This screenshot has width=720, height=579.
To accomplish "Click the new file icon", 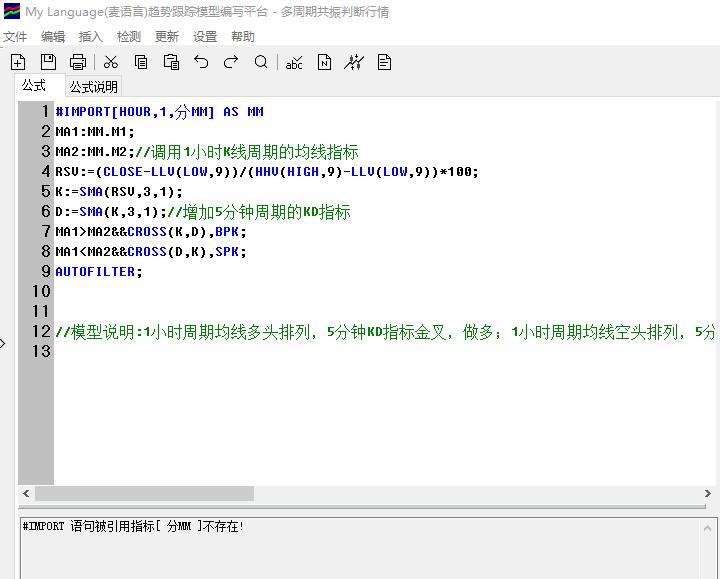I will click(x=18, y=62).
